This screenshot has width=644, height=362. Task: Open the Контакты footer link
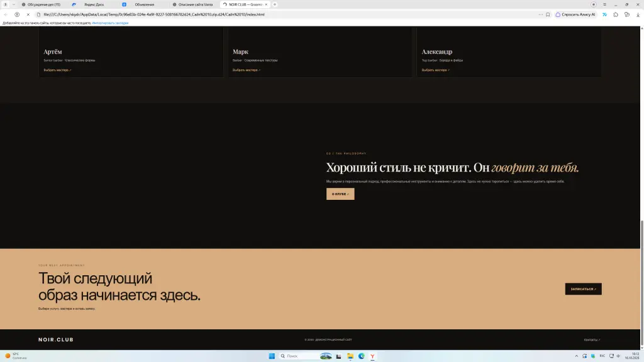point(592,340)
